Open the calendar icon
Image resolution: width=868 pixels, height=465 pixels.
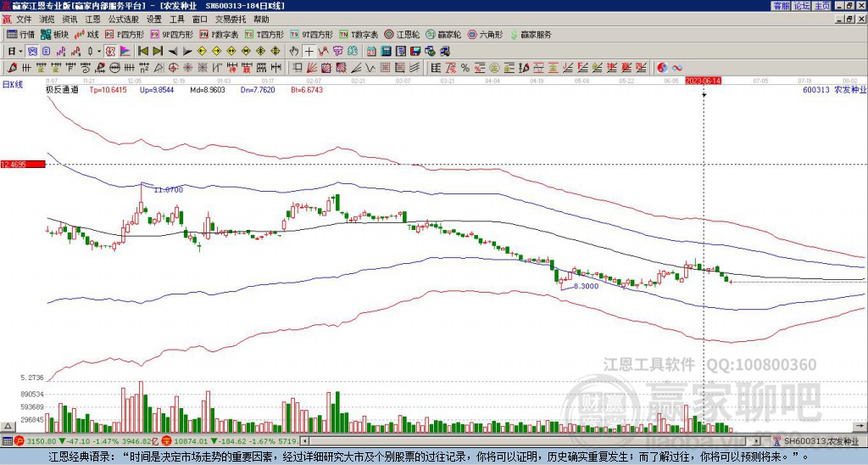371,51
